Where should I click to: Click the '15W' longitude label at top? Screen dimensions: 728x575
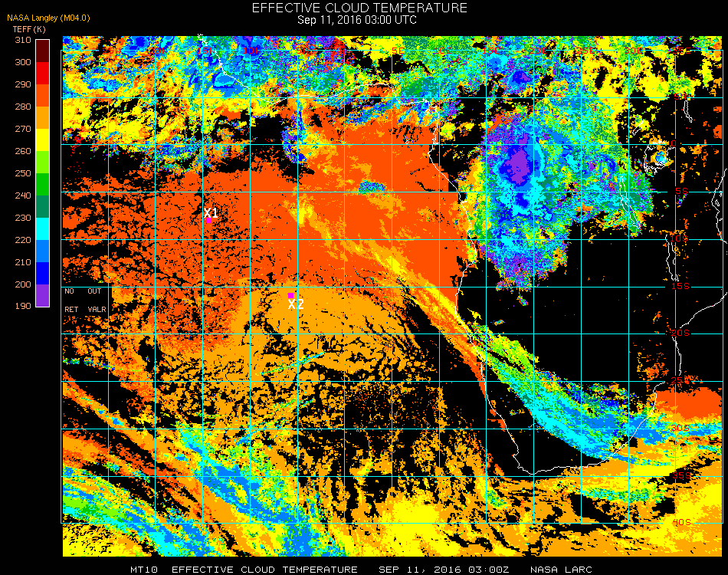click(x=207, y=51)
